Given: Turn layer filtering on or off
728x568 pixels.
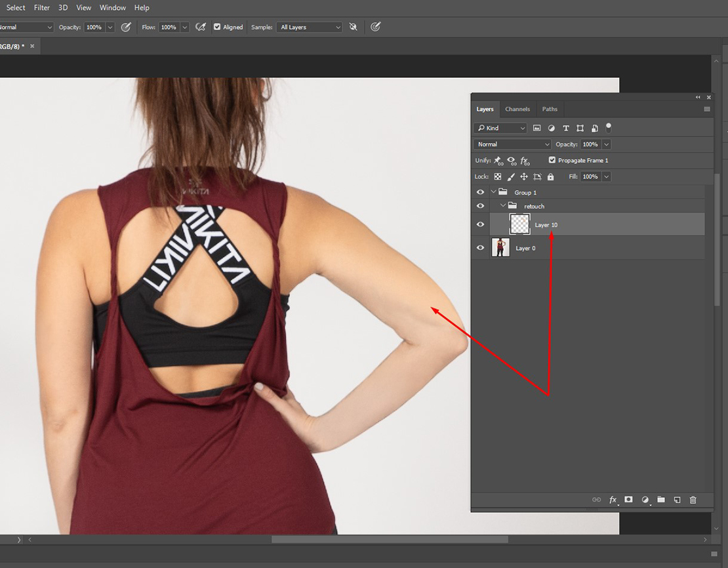Looking at the screenshot, I should click(x=608, y=128).
